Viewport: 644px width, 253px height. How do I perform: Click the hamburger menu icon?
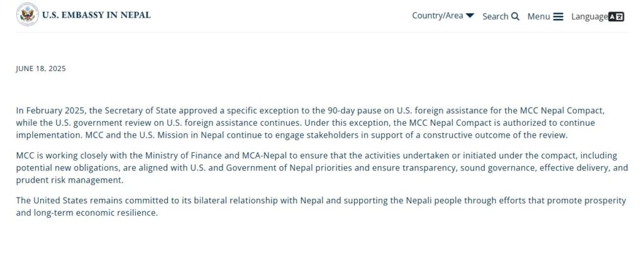tap(558, 16)
